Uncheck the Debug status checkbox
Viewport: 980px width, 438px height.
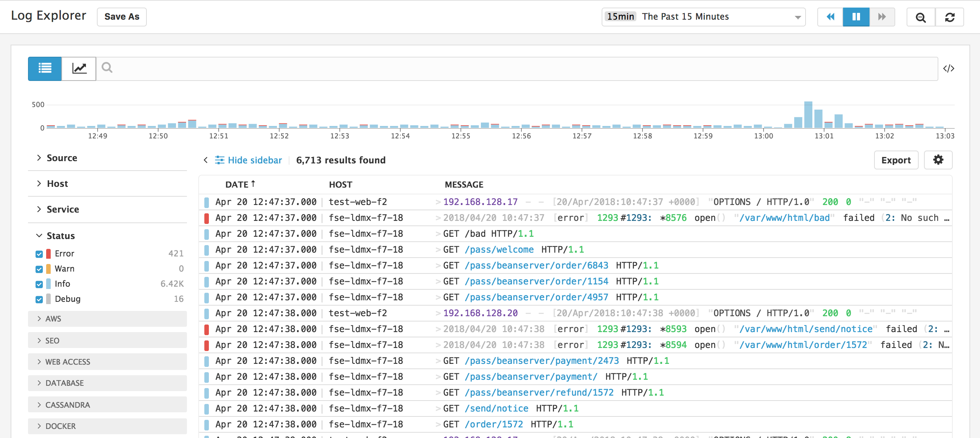39,299
